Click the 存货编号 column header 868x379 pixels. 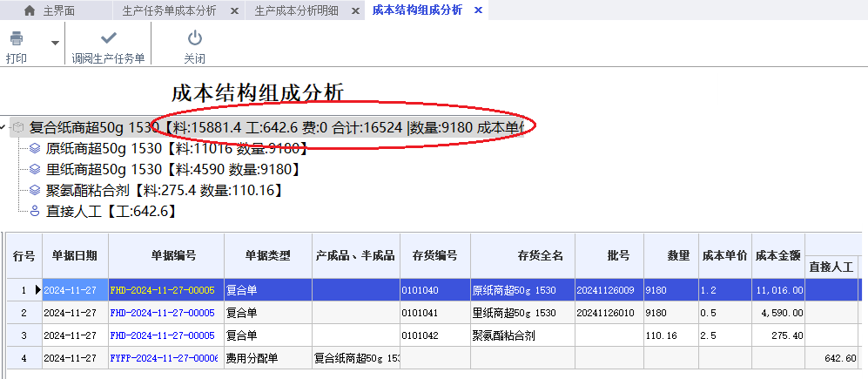point(435,256)
